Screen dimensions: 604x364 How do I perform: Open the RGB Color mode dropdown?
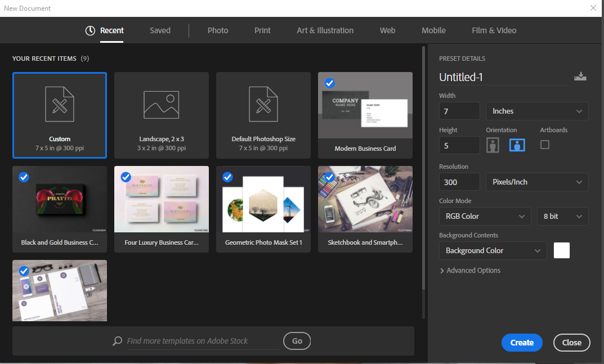484,217
